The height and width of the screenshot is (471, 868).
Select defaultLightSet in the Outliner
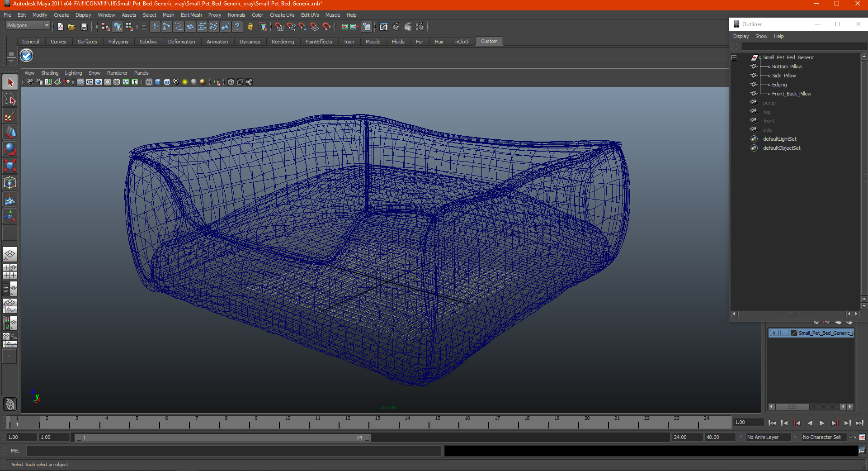[x=780, y=139]
